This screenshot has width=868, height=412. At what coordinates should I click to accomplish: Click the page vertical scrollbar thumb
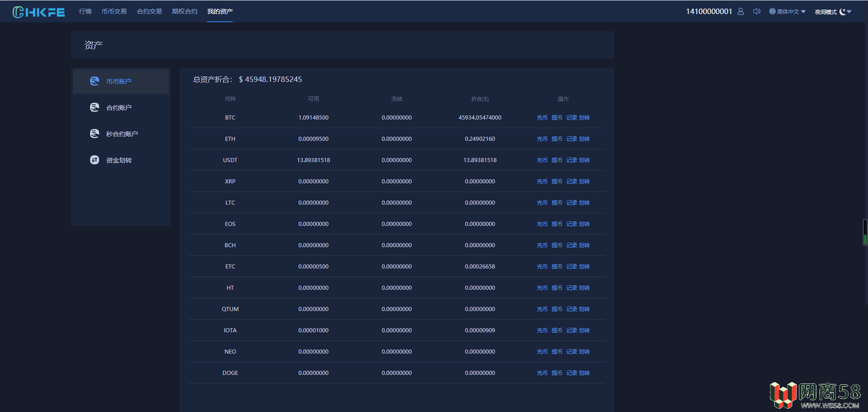coord(865,233)
